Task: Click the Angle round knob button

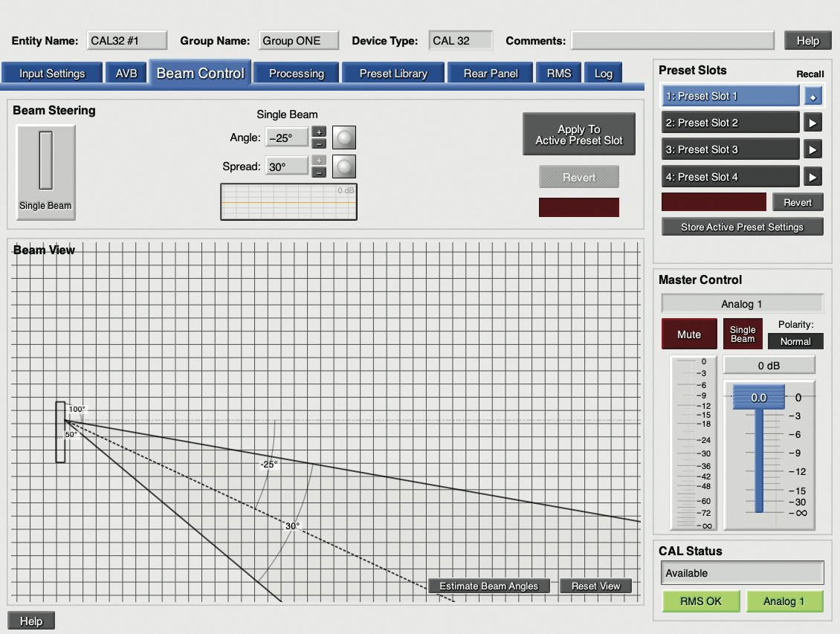Action: click(x=344, y=138)
